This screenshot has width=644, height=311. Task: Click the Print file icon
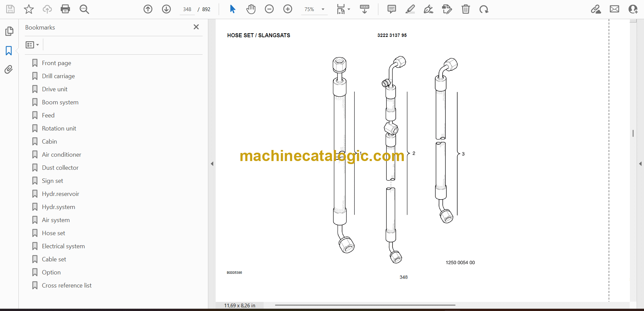(65, 9)
